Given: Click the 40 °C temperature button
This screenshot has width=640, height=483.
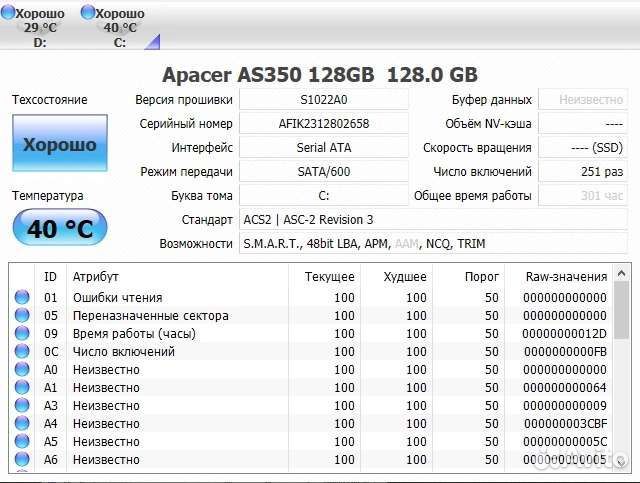Looking at the screenshot, I should pos(60,227).
